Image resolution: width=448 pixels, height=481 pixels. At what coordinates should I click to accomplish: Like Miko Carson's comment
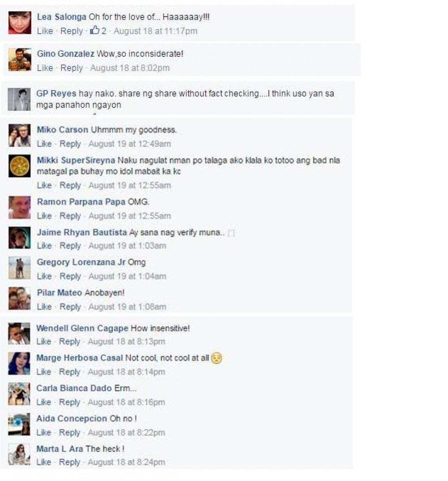pyautogui.click(x=44, y=144)
